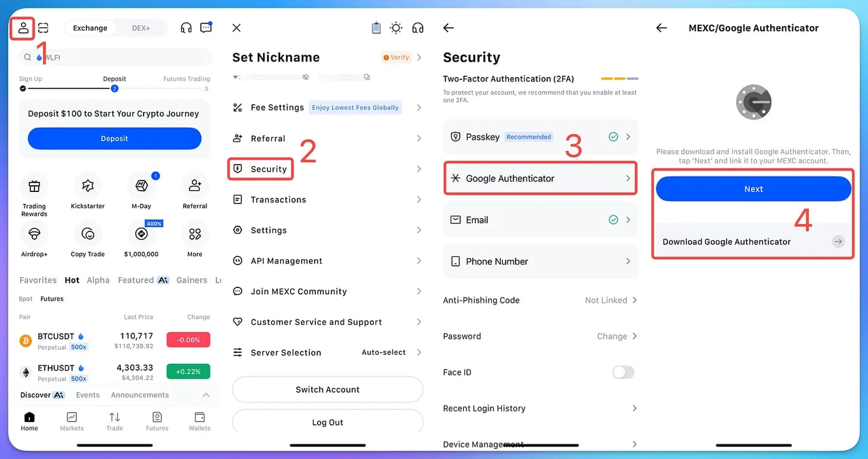
Task: Select the DEX+ mode toggle
Action: coord(141,28)
